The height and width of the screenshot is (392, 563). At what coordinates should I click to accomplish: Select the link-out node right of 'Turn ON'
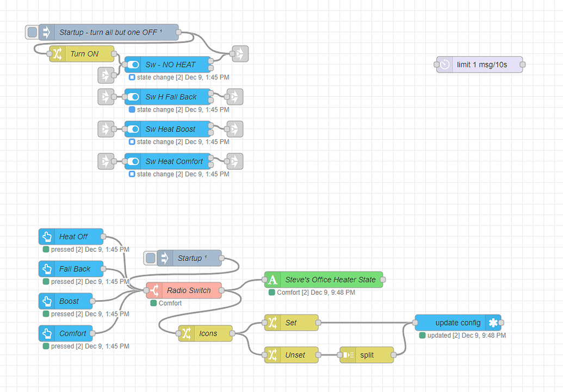(x=240, y=54)
